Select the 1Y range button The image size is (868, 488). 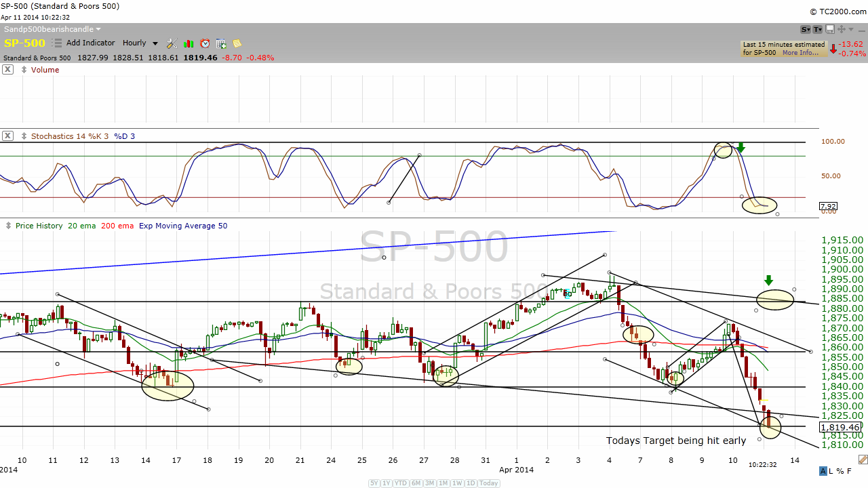pos(387,483)
